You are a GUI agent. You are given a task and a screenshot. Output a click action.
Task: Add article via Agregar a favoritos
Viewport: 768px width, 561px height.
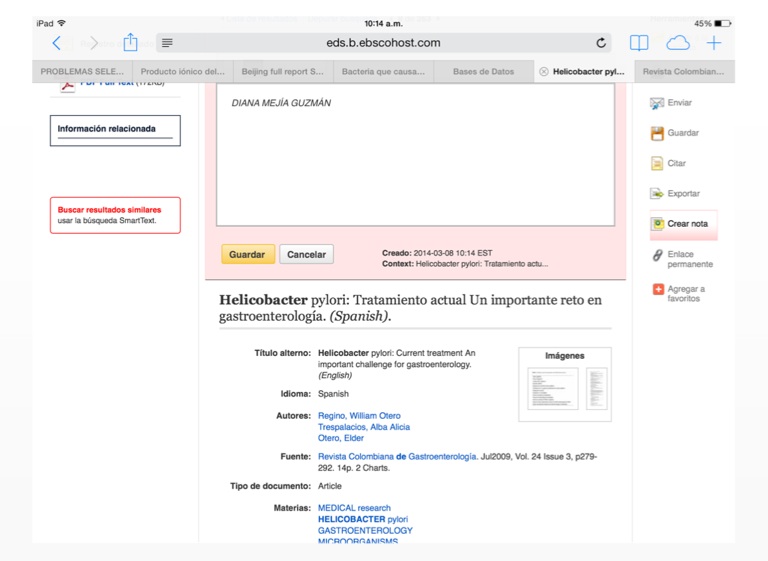point(657,290)
